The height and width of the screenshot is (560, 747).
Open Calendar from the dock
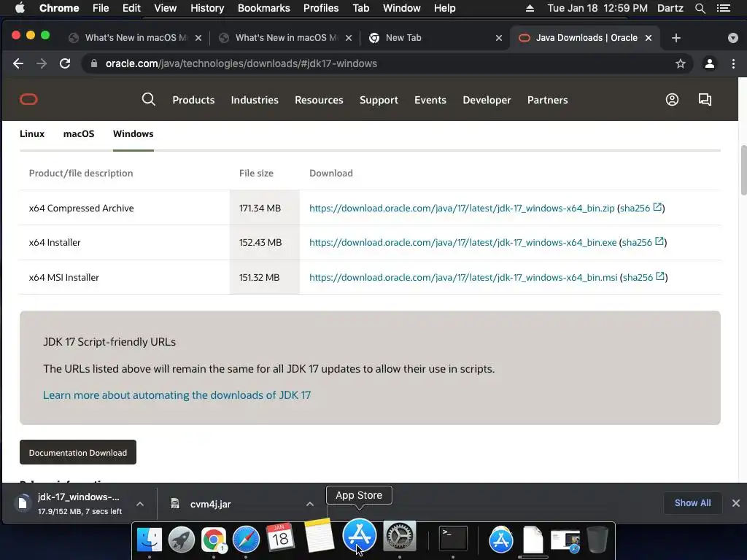point(279,537)
